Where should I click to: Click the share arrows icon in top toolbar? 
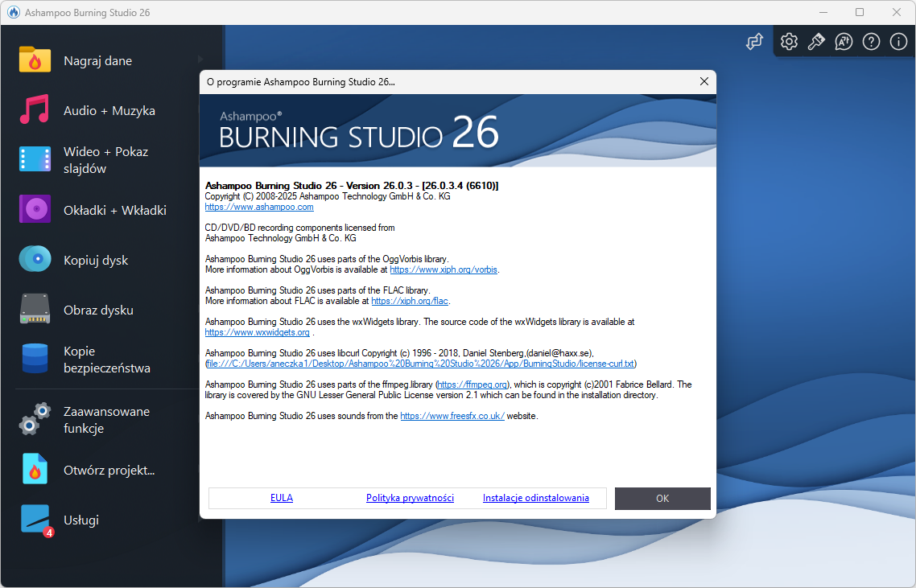754,42
